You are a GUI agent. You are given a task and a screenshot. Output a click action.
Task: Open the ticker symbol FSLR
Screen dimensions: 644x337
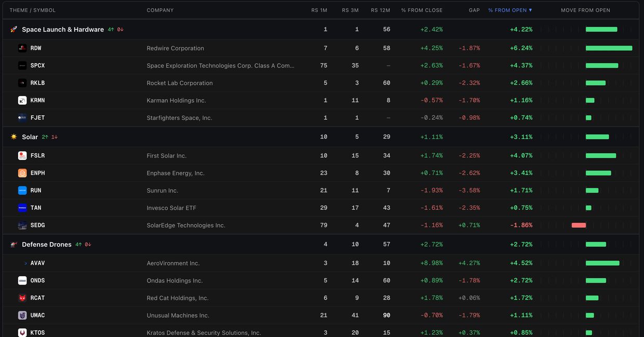[x=38, y=156]
